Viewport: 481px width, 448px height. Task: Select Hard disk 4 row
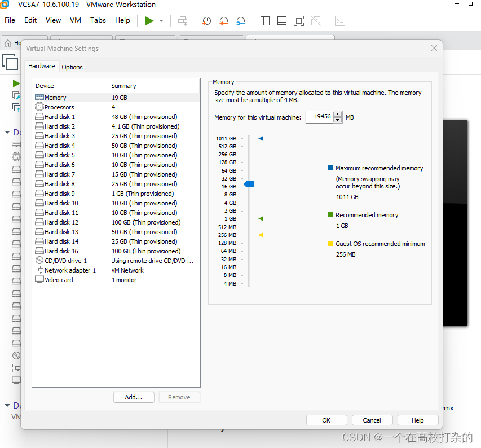[117, 146]
